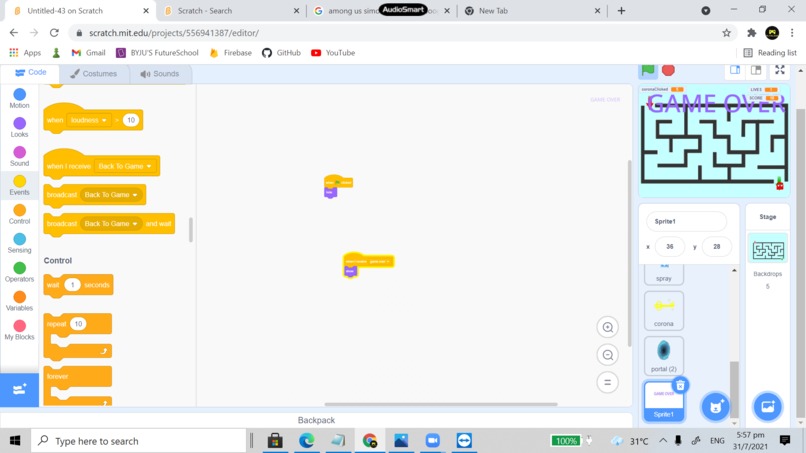The height and width of the screenshot is (453, 806).
Task: Select the Events blocks category
Action: (x=19, y=185)
